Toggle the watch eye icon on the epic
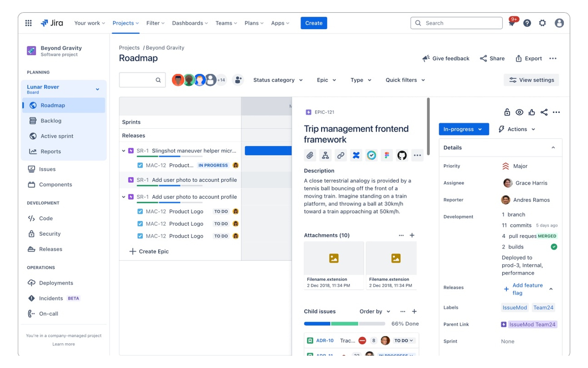 [519, 112]
